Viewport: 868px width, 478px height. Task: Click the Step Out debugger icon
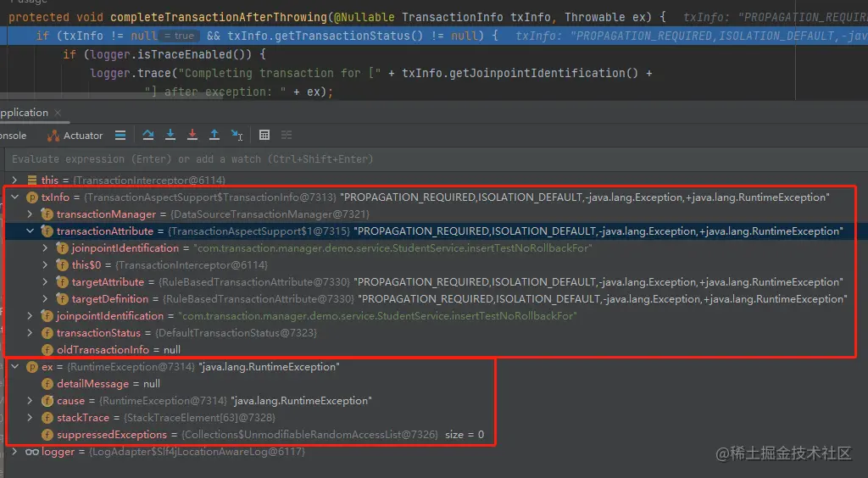pyautogui.click(x=214, y=135)
